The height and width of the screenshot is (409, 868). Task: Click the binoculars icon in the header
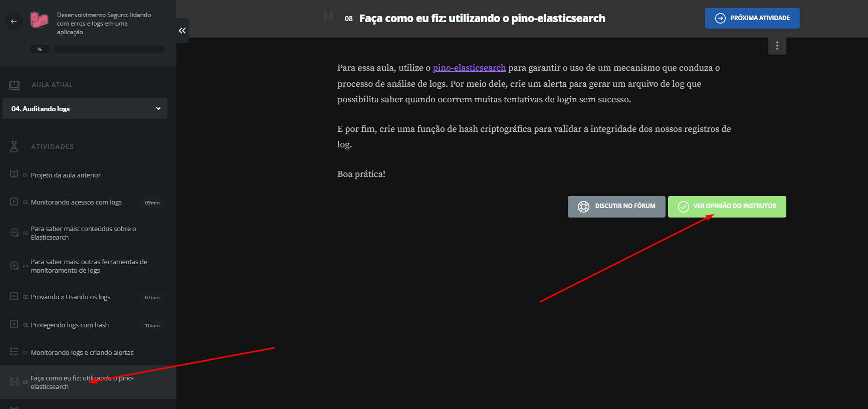[328, 16]
